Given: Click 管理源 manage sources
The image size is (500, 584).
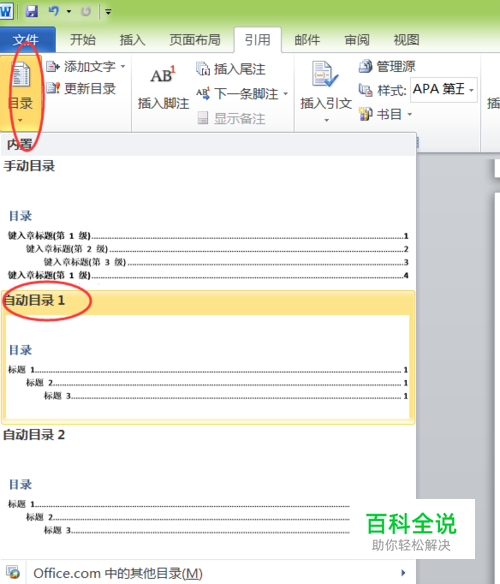Looking at the screenshot, I should 387,66.
